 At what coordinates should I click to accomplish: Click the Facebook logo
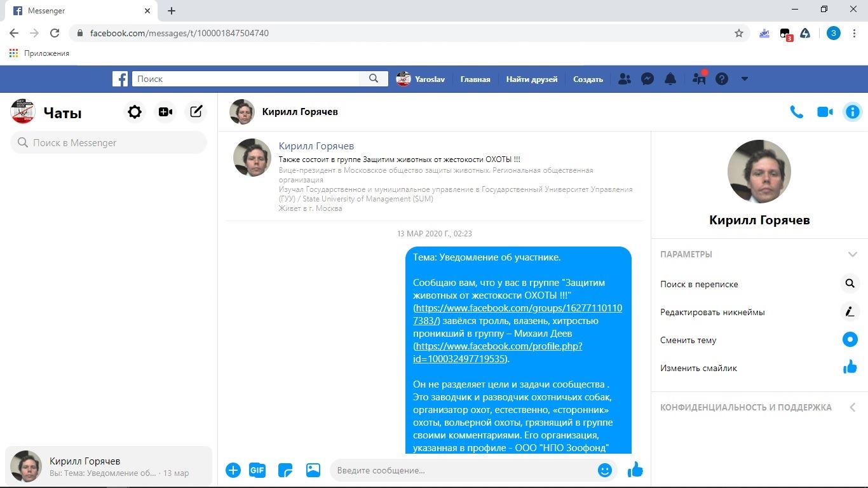[120, 79]
